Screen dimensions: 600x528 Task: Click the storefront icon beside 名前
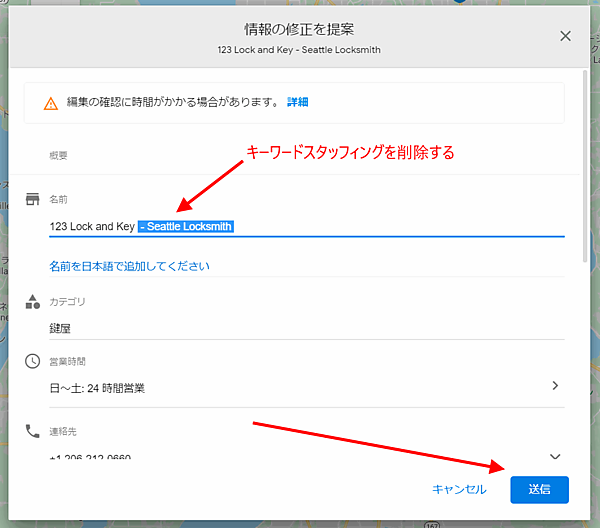(33, 199)
